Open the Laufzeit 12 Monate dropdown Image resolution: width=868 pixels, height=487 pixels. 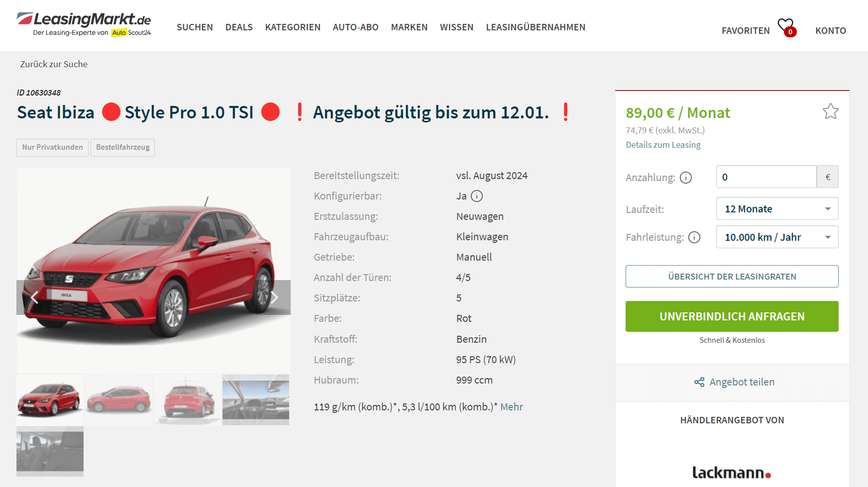click(777, 209)
